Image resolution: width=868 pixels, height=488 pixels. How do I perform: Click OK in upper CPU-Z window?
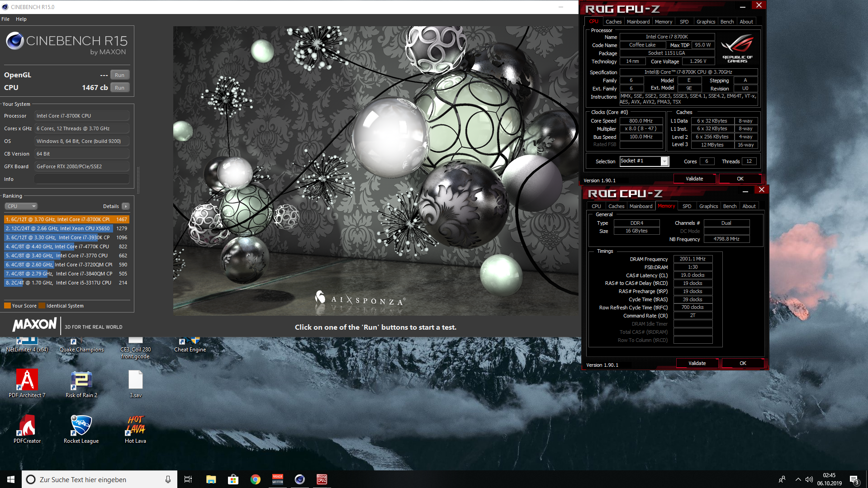740,179
